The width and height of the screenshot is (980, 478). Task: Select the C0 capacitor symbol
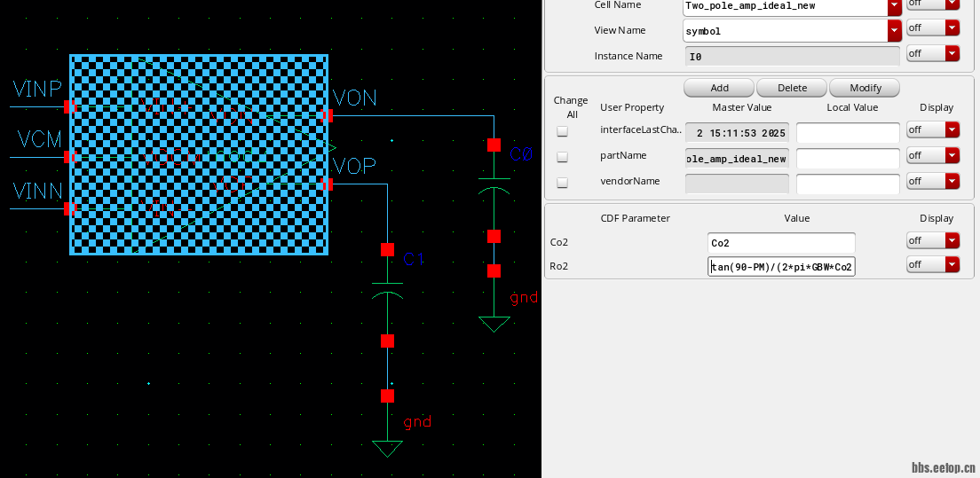click(494, 190)
